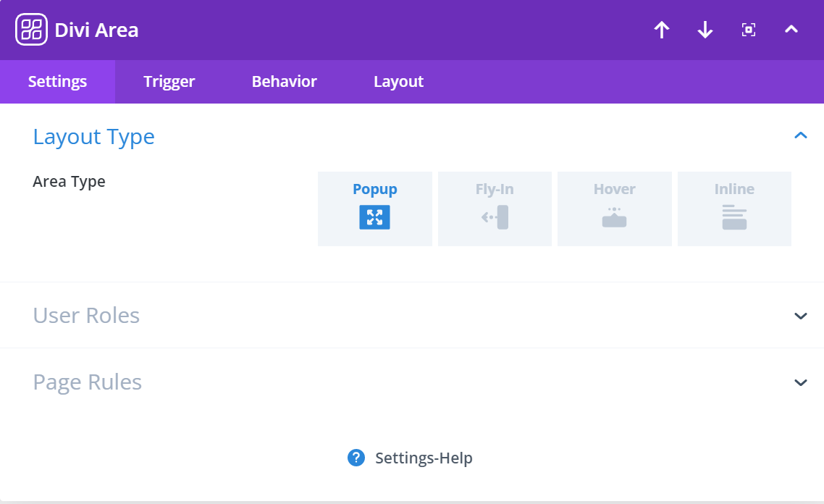Click the blue question mark help icon

tap(356, 458)
